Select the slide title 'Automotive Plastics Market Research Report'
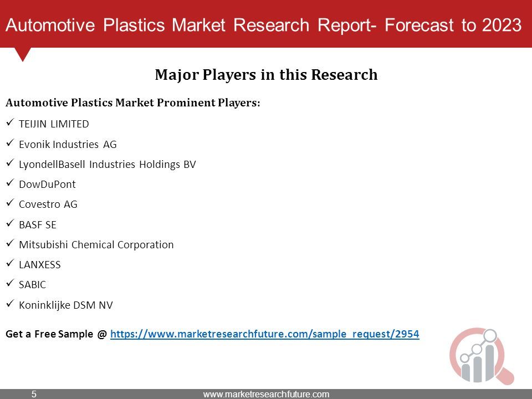Image resolution: width=532 pixels, height=399 pixels. click(x=191, y=25)
